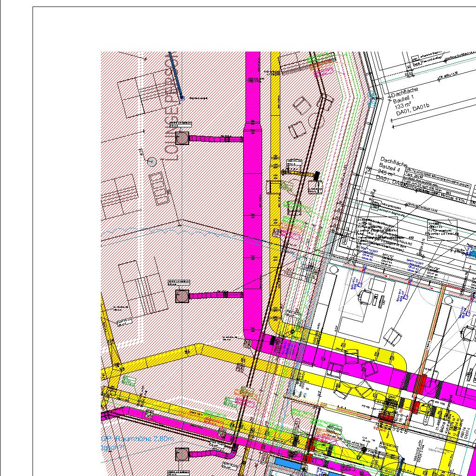Click the blue wavy revision line
Image resolution: width=476 pixels, height=476 pixels.
186,231
